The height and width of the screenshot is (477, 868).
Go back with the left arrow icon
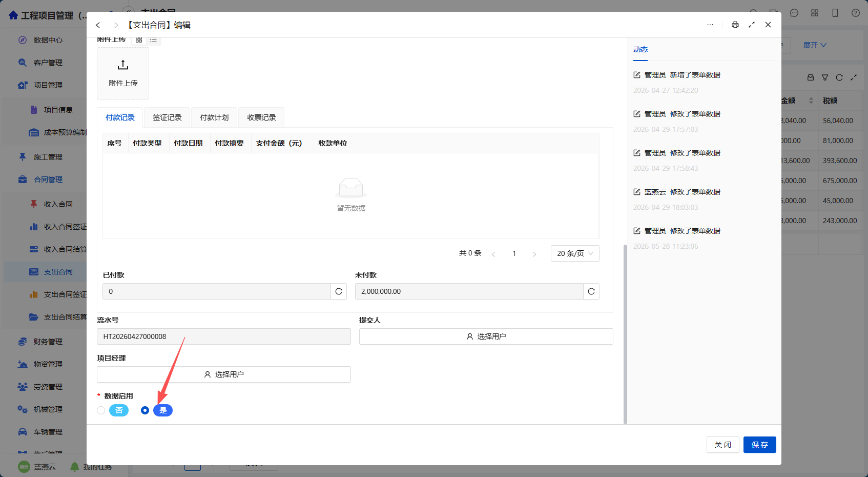pyautogui.click(x=98, y=25)
